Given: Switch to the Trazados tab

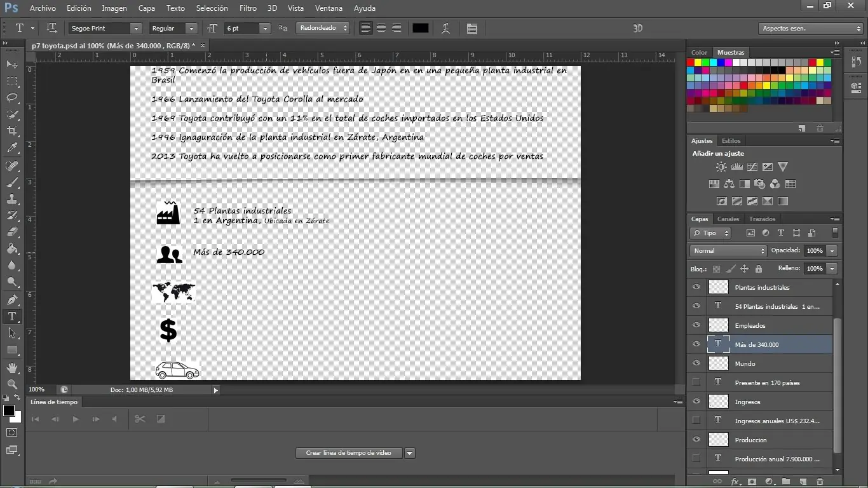Looking at the screenshot, I should pos(763,219).
